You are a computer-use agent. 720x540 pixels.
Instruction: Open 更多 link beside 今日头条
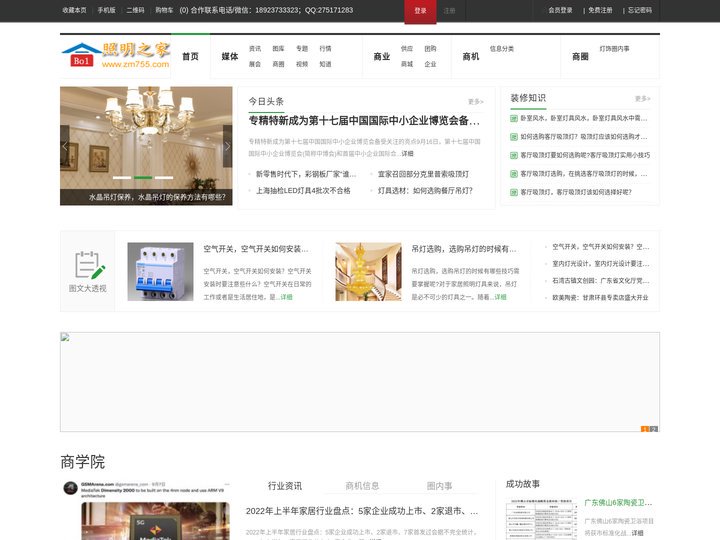pos(476,101)
